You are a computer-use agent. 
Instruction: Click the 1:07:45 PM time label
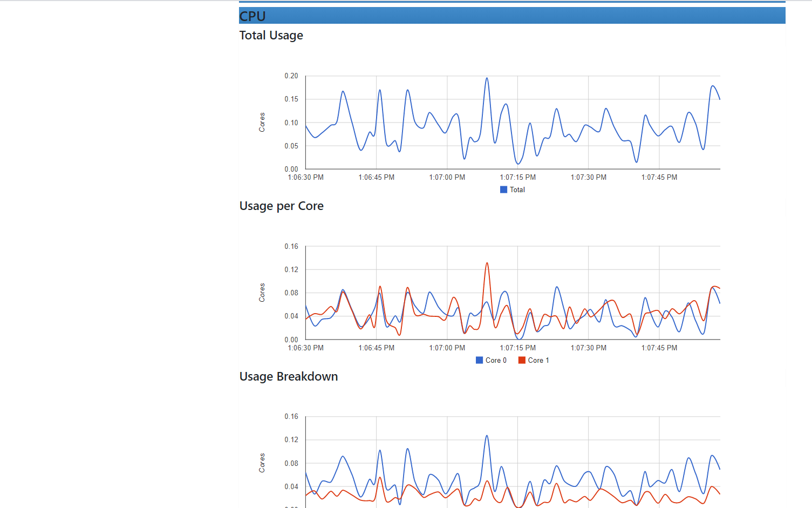pyautogui.click(x=659, y=177)
